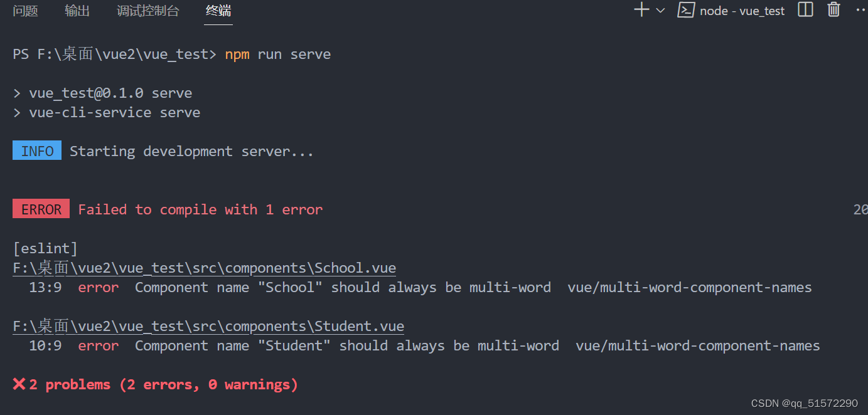
Task: Click the ERROR badge in the terminal output
Action: [x=41, y=209]
